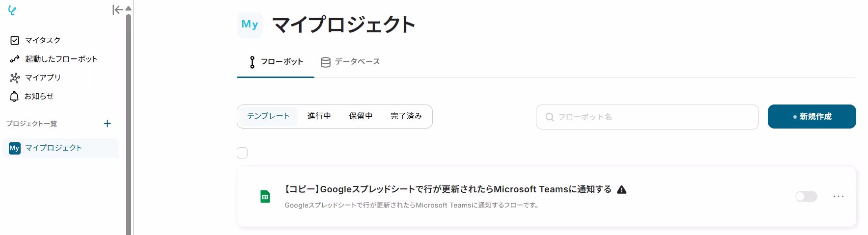Click the My project badge in header

250,25
